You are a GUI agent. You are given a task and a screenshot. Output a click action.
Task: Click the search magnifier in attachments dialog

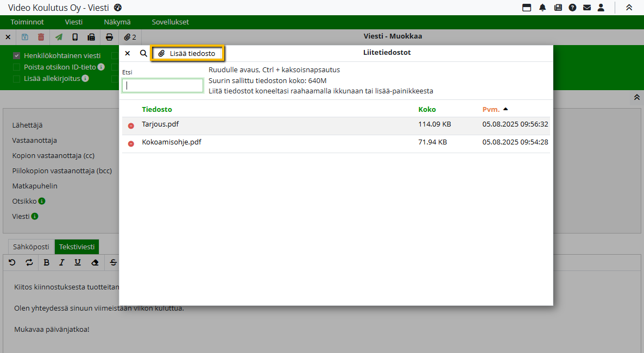143,53
